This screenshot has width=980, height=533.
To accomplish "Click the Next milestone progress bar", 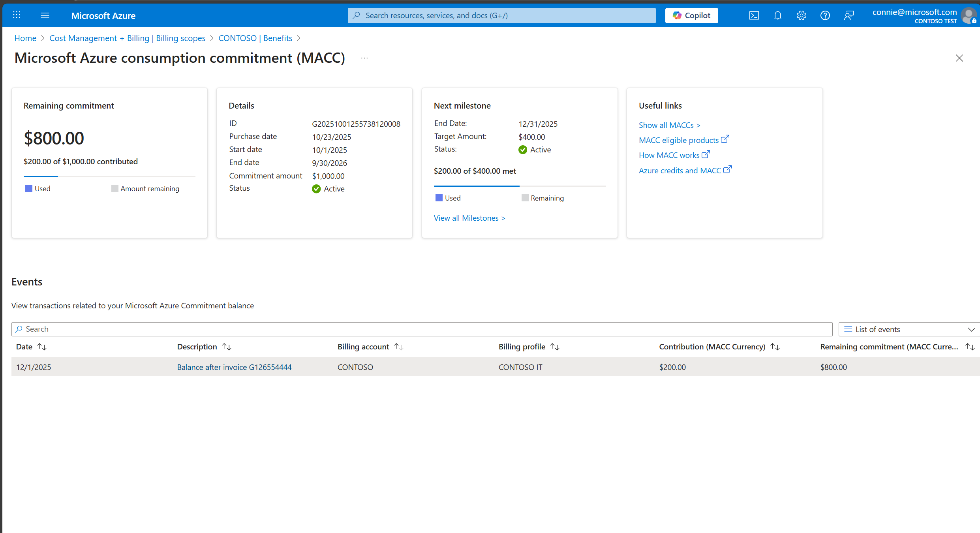I will click(519, 186).
